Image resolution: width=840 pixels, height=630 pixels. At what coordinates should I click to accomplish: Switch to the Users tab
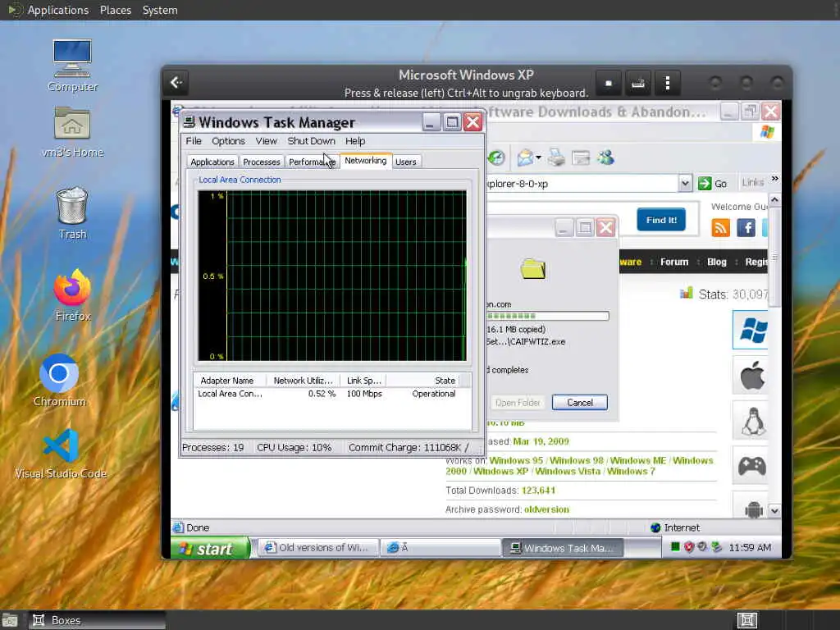(x=405, y=162)
